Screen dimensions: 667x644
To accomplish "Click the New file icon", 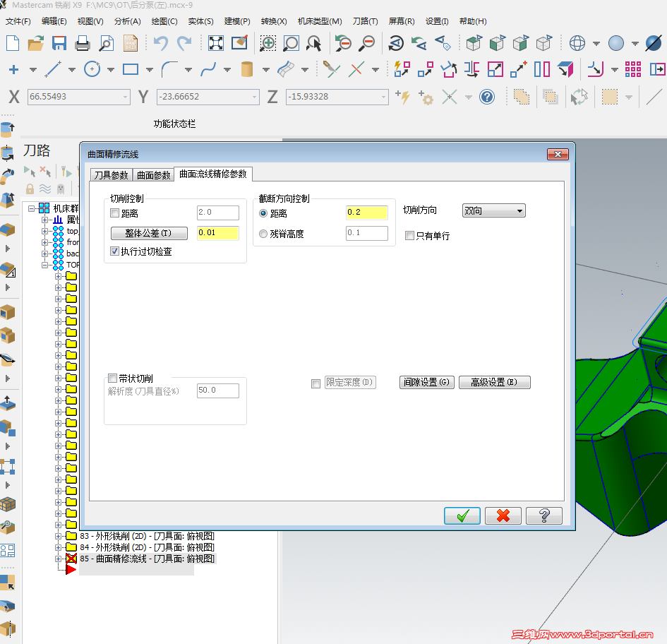I will (13, 43).
